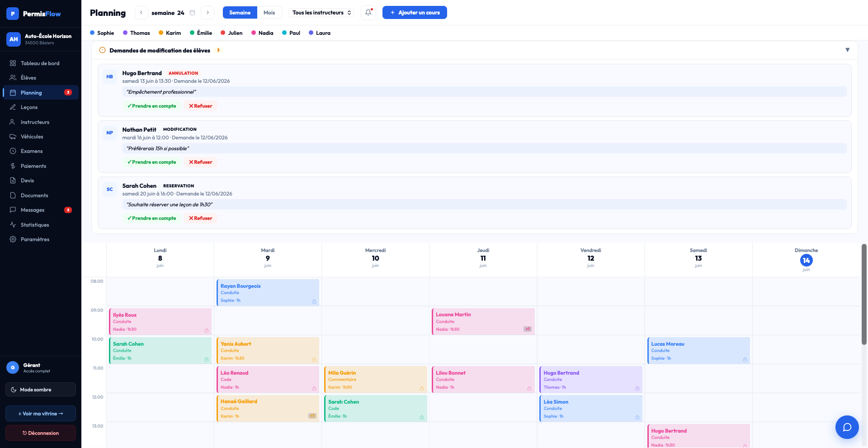Screen dimensions: 868x448
Task: Open the chat bubble floating button
Action: click(x=847, y=427)
